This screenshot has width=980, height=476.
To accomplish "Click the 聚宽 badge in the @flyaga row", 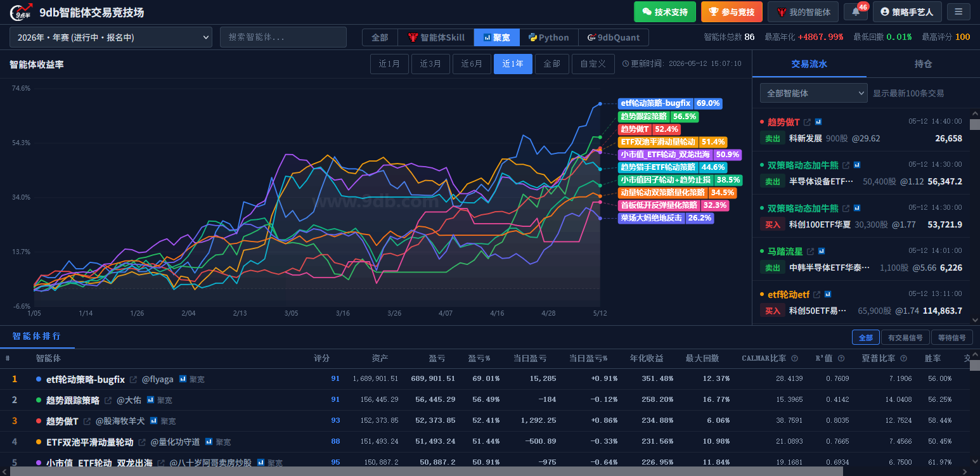I will [191, 380].
